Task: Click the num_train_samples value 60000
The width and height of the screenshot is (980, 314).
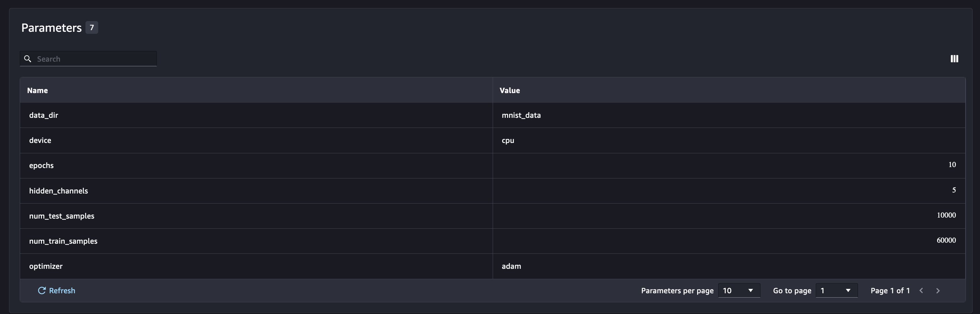Action: pos(946,240)
